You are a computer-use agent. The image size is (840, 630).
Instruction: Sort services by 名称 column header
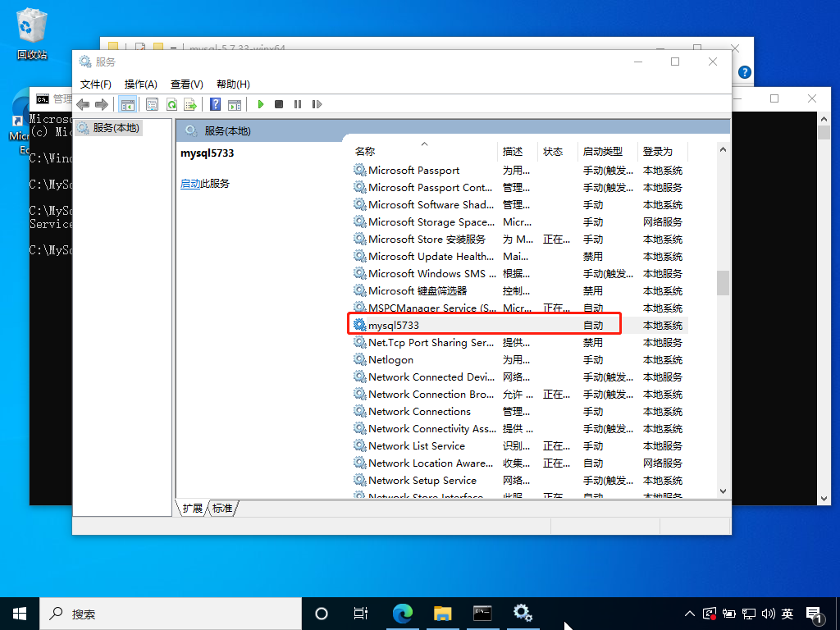(365, 152)
